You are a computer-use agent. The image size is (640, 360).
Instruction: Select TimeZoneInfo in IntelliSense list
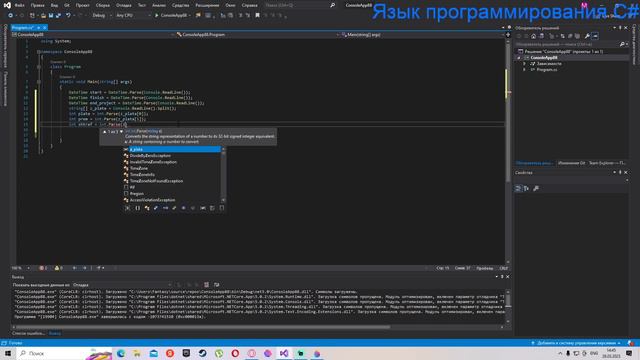172,175
